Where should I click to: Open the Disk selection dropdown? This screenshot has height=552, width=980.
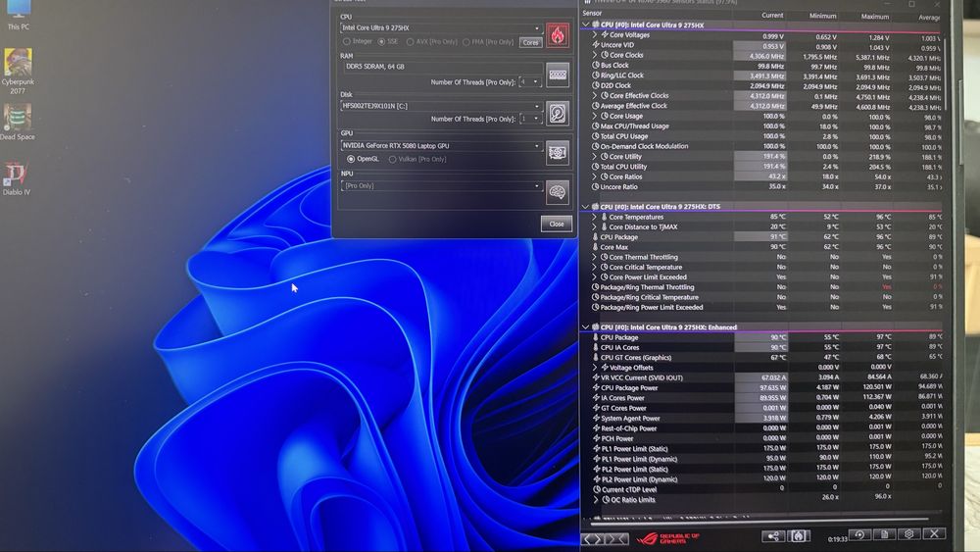click(x=441, y=106)
